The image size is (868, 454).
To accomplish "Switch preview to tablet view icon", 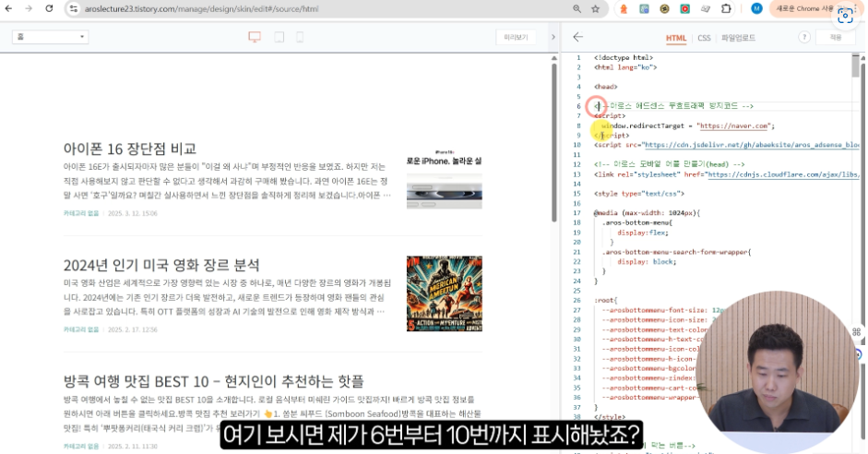I will 279,37.
